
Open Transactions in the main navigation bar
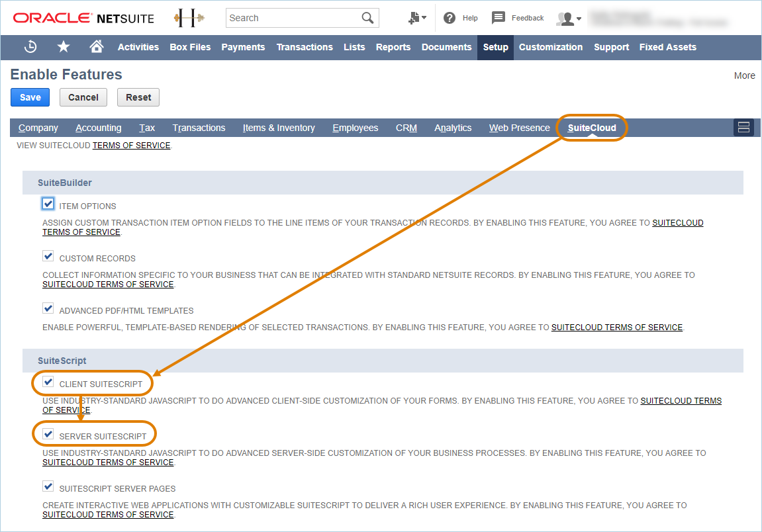coord(305,47)
